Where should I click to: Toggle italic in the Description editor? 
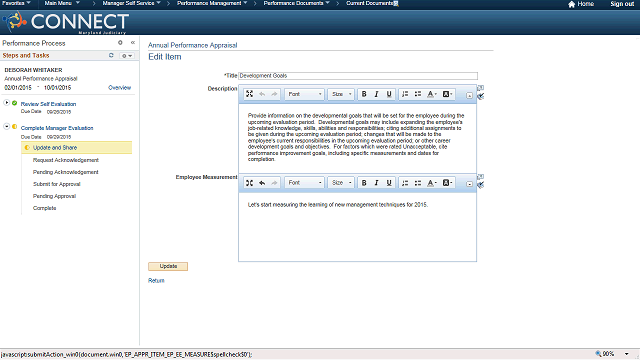(x=376, y=94)
